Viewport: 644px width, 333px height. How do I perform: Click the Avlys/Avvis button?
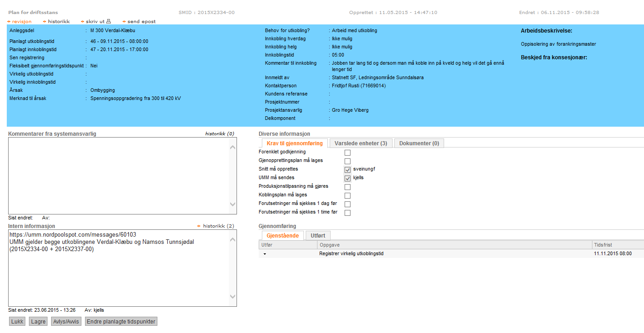(x=66, y=322)
